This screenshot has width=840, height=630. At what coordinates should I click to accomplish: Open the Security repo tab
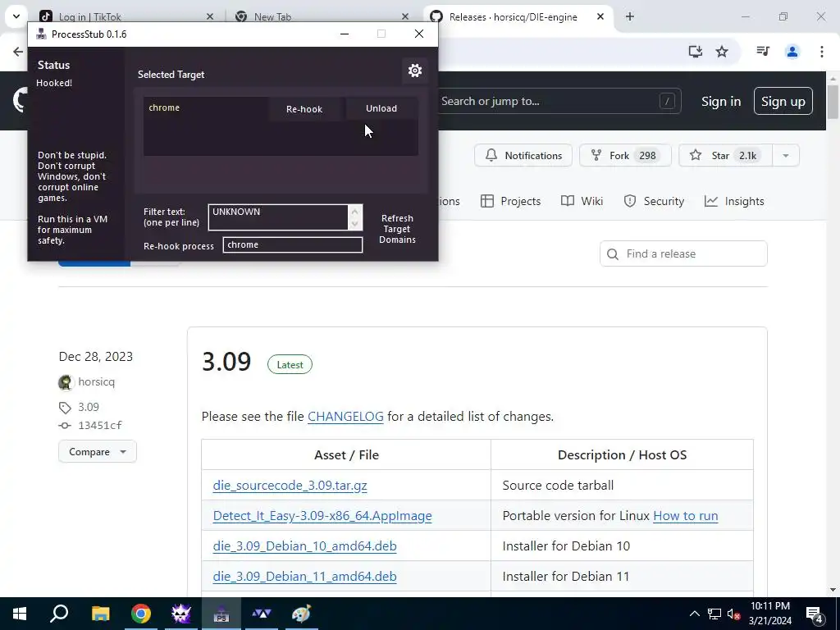tap(654, 201)
